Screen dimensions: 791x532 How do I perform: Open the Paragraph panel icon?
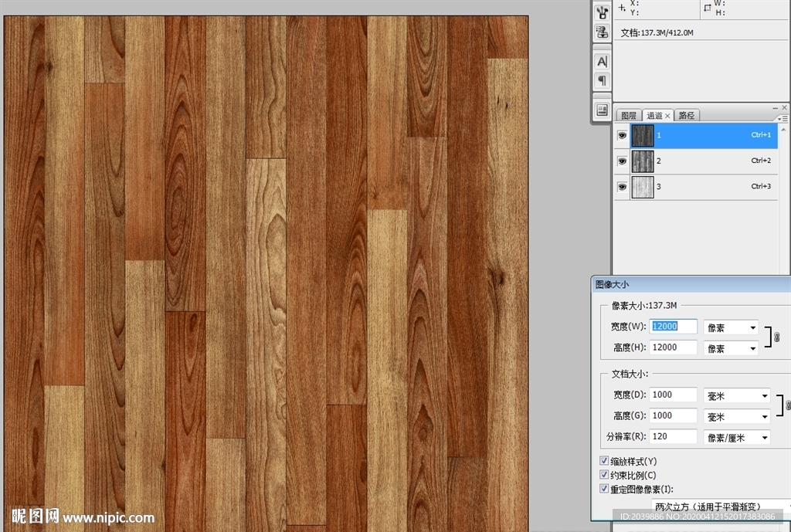602,80
